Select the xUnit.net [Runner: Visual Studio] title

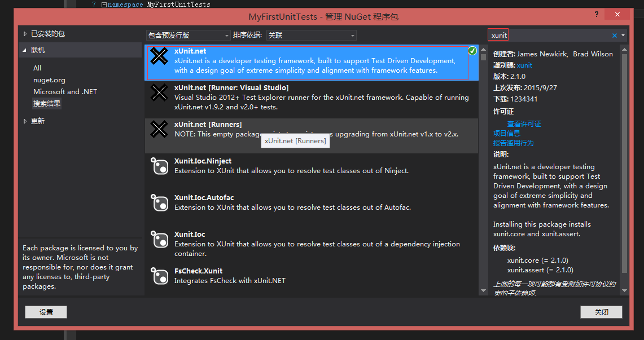[x=231, y=88]
